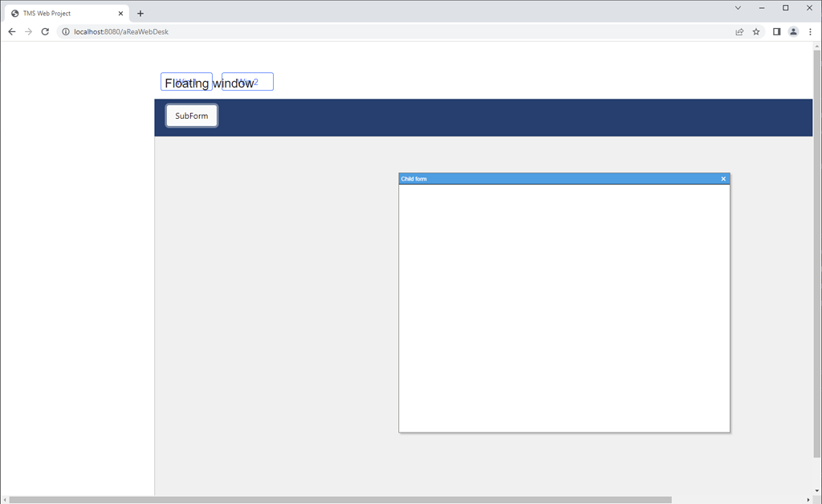Image resolution: width=822 pixels, height=504 pixels.
Task: Click the back navigation arrow
Action: click(x=11, y=31)
